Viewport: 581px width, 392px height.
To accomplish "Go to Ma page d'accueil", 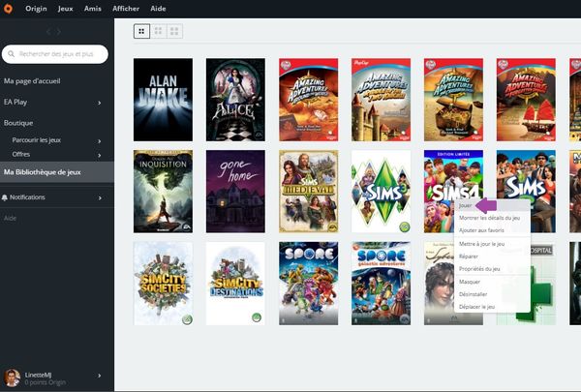I will [x=32, y=81].
